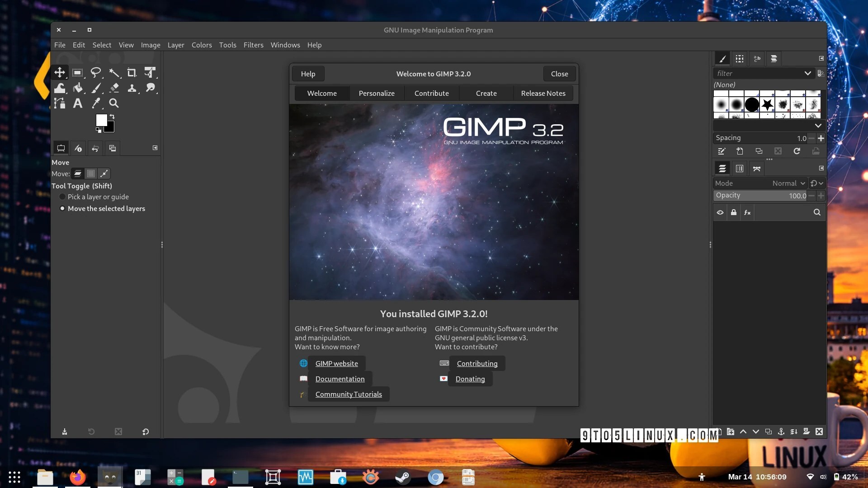
Task: Select 'Pick a layer or guide' option
Action: [62, 197]
